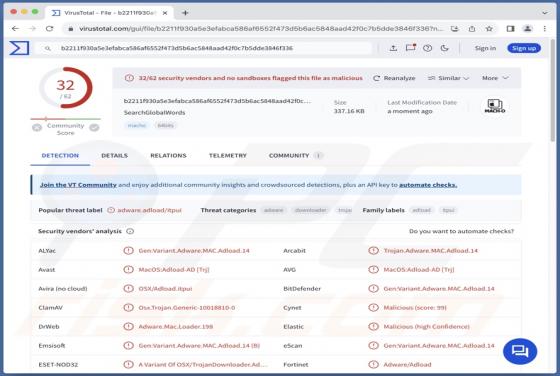Screen dimensions: 560x376
Task: Switch to the DETAILS tab
Action: click(114, 155)
